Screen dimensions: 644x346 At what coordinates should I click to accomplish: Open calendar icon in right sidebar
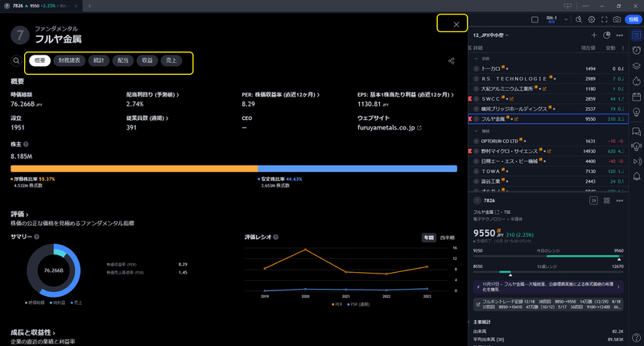click(636, 97)
